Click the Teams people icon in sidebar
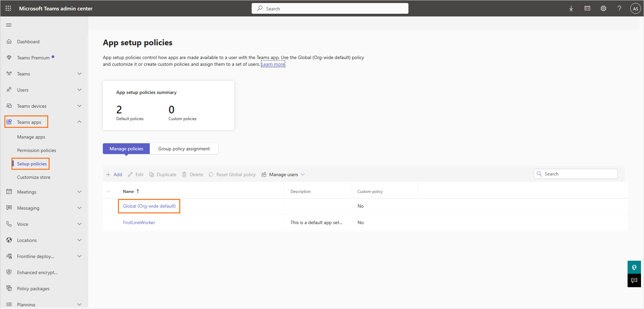 tap(9, 74)
